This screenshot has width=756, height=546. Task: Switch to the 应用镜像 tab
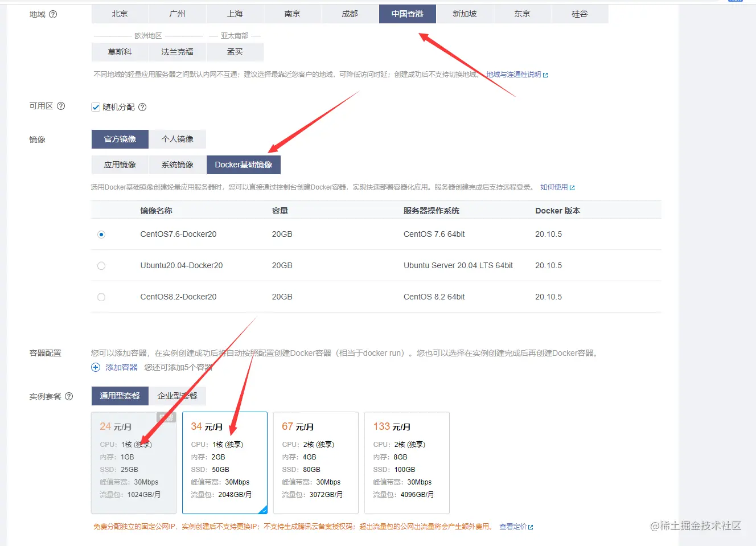coord(120,165)
